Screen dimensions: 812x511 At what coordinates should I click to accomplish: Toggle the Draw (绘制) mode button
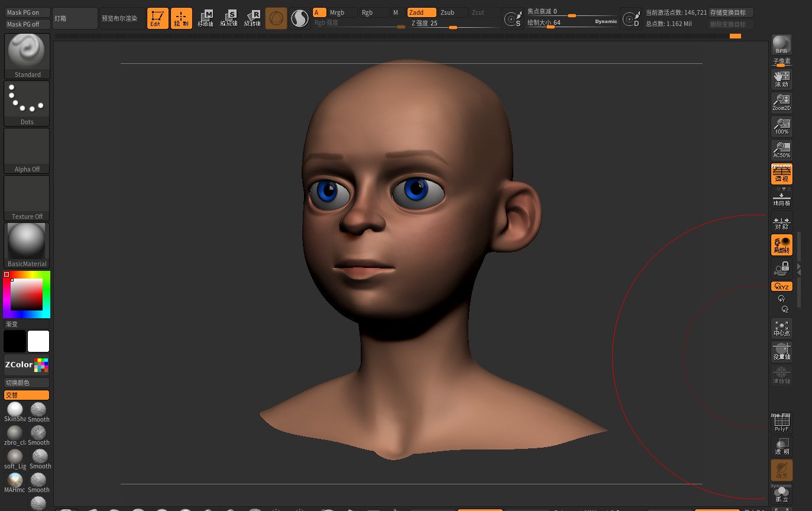point(182,18)
